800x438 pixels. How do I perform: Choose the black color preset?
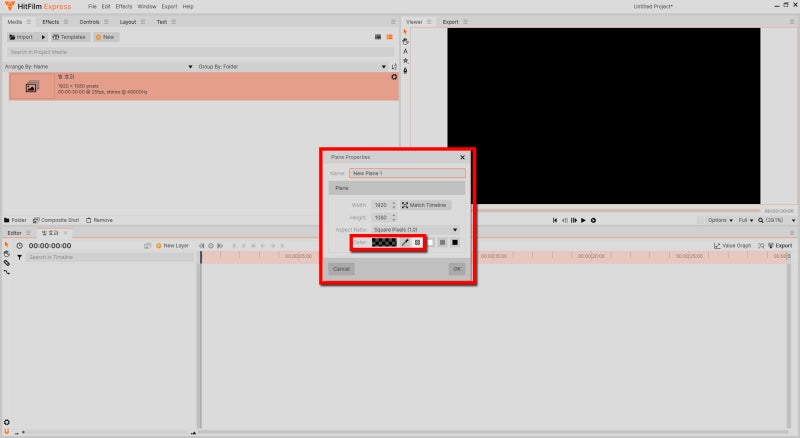coord(455,242)
